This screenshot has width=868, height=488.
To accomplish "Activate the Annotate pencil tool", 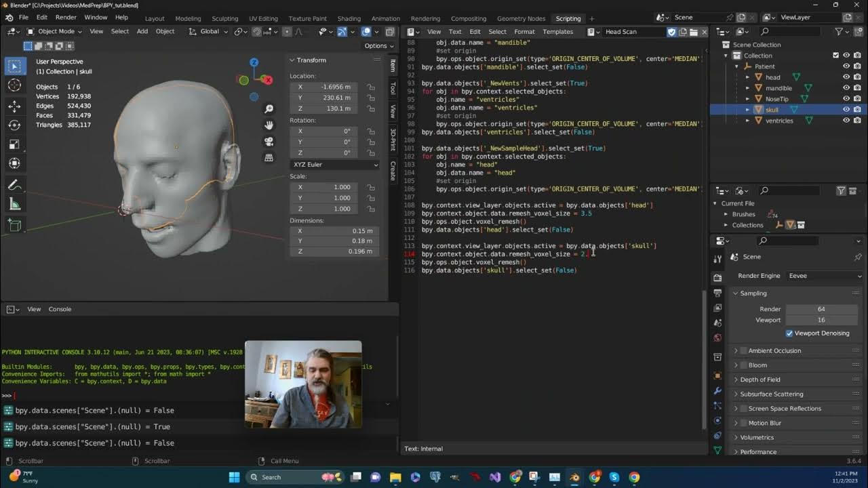I will tap(14, 185).
